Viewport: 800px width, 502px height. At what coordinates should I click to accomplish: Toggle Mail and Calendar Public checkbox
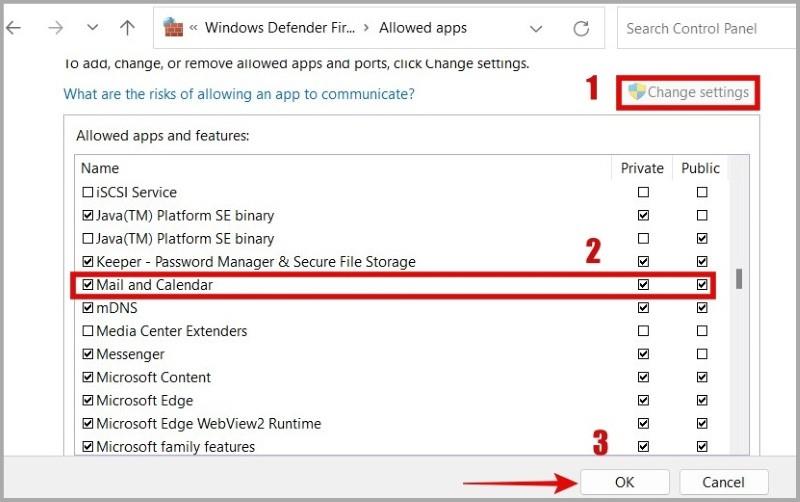(702, 285)
